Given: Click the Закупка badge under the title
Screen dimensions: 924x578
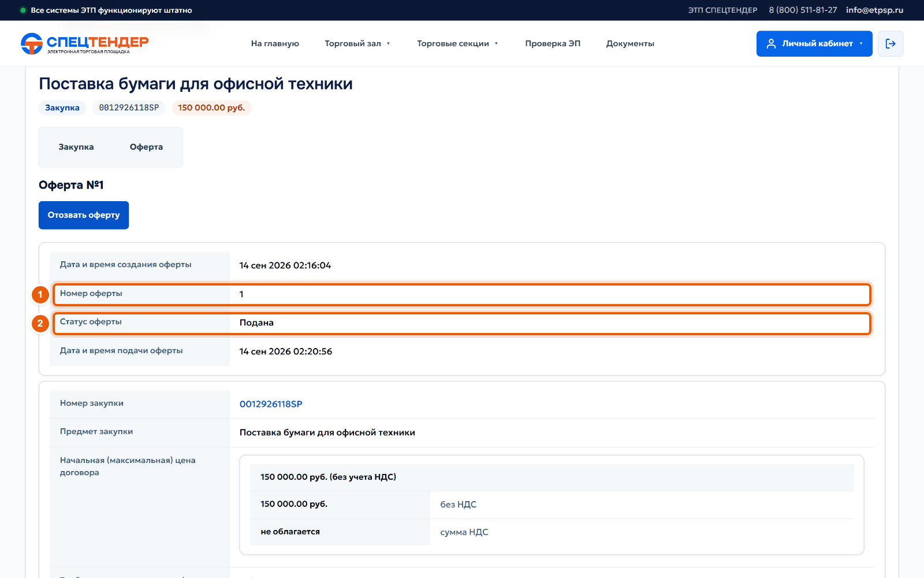Looking at the screenshot, I should click(x=62, y=108).
